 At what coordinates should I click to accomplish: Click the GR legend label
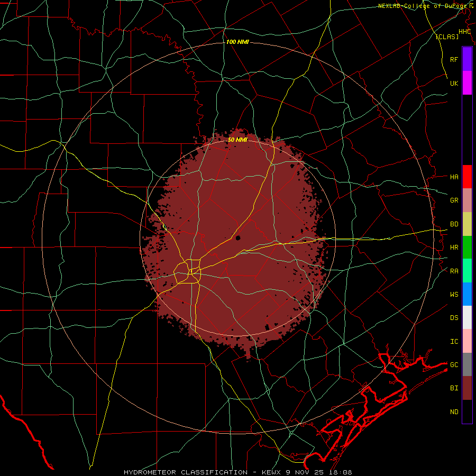tap(454, 200)
